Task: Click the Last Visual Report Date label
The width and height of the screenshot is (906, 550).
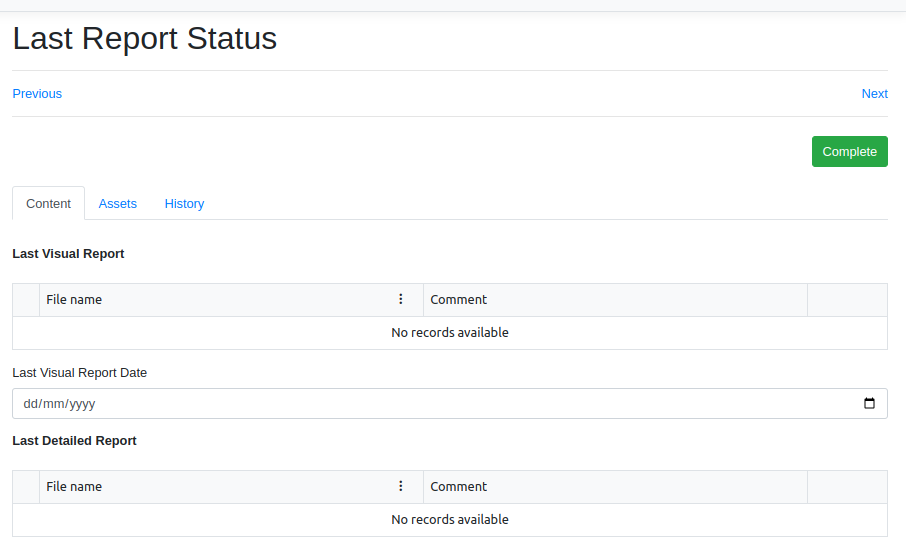Action: [x=79, y=373]
